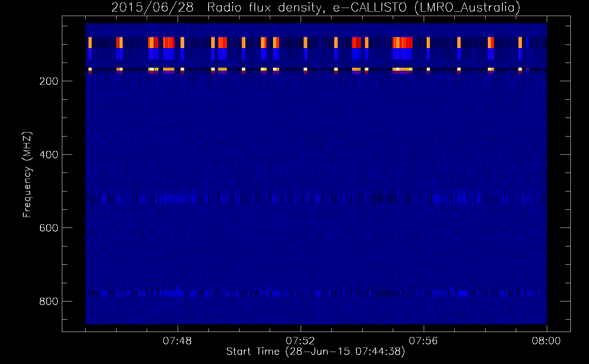Click the 800 frequency tick label
The height and width of the screenshot is (364, 589).
click(x=49, y=301)
